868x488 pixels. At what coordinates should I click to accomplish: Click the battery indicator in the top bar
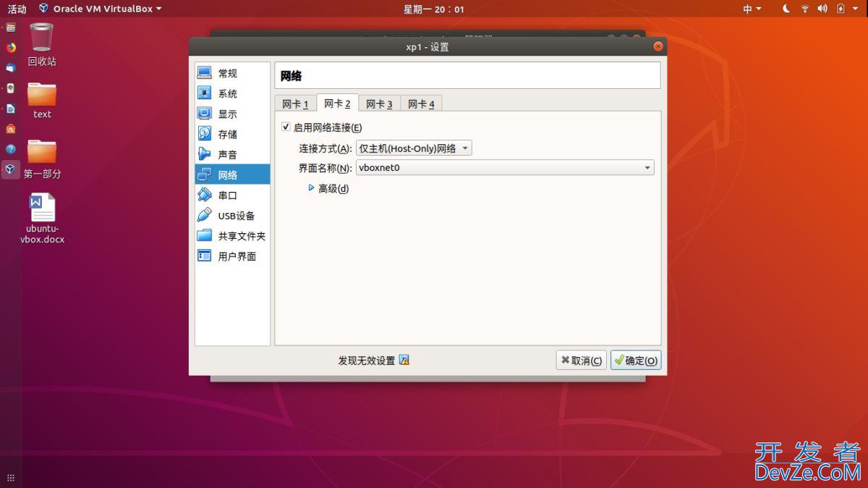pyautogui.click(x=841, y=9)
